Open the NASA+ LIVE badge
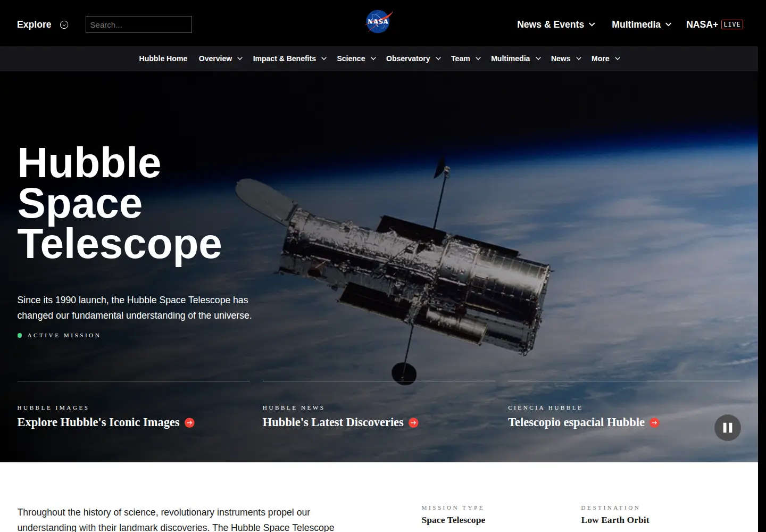Viewport: 766px width, 532px height. pyautogui.click(x=732, y=24)
